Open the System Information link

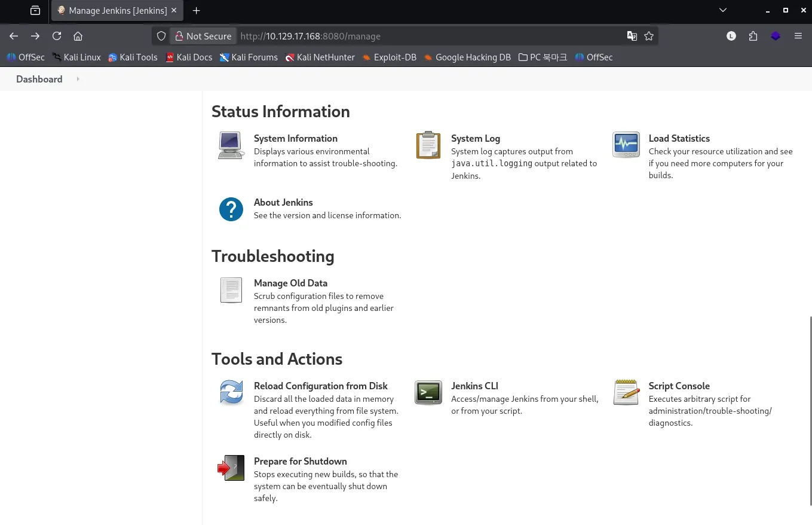(296, 138)
